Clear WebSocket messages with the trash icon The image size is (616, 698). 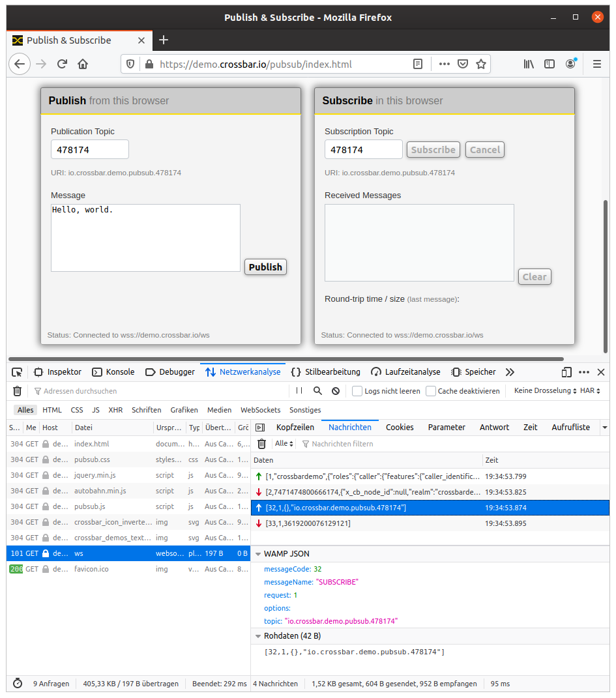coord(261,443)
